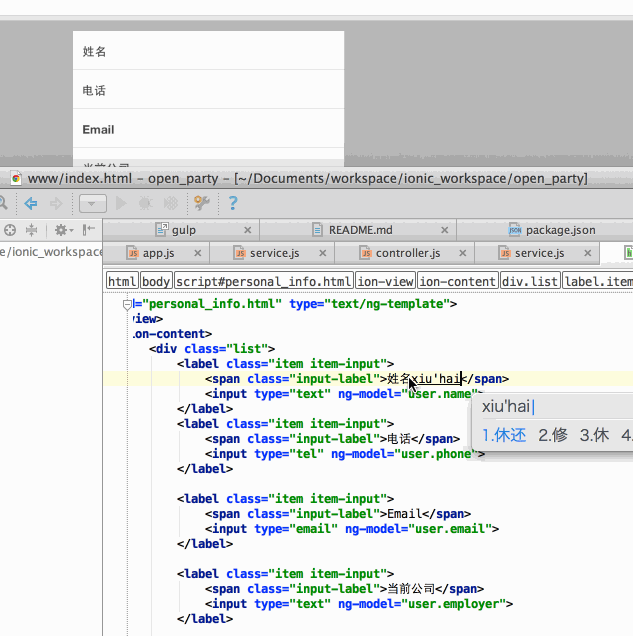633x636 pixels.
Task: Open settings via the wrench icon
Action: tap(202, 203)
